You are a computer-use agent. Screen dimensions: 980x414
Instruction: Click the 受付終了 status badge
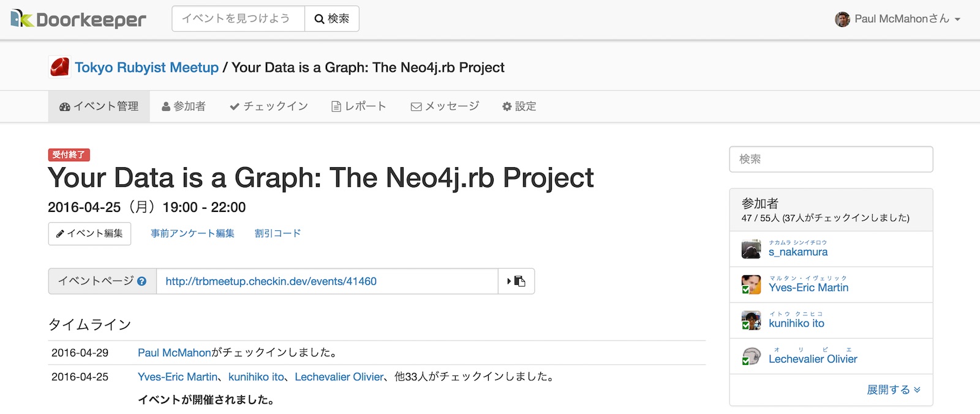click(x=69, y=155)
